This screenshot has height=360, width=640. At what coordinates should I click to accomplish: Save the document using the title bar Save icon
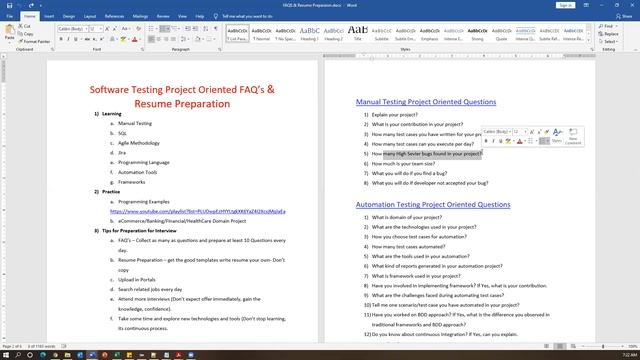[9, 5]
